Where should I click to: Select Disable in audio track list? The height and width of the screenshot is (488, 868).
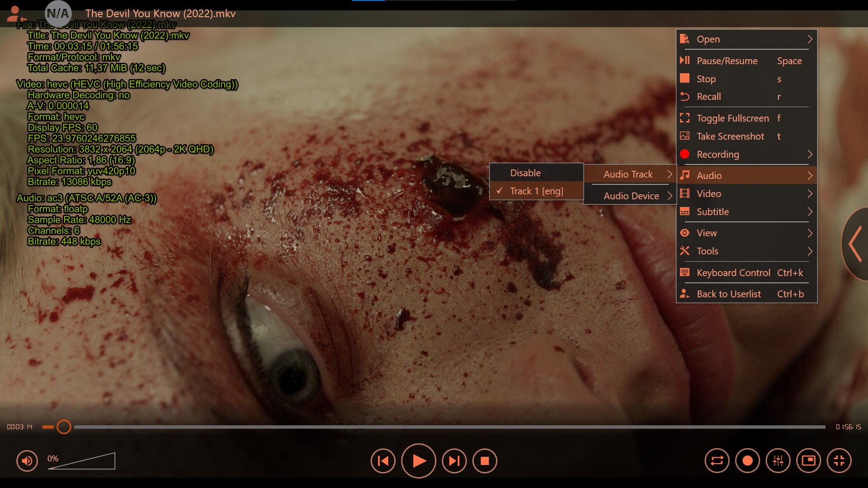[x=537, y=173]
